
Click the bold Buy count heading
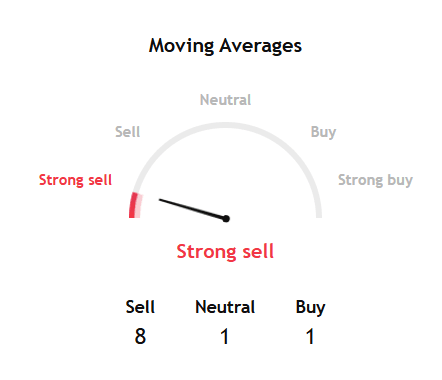tap(310, 307)
